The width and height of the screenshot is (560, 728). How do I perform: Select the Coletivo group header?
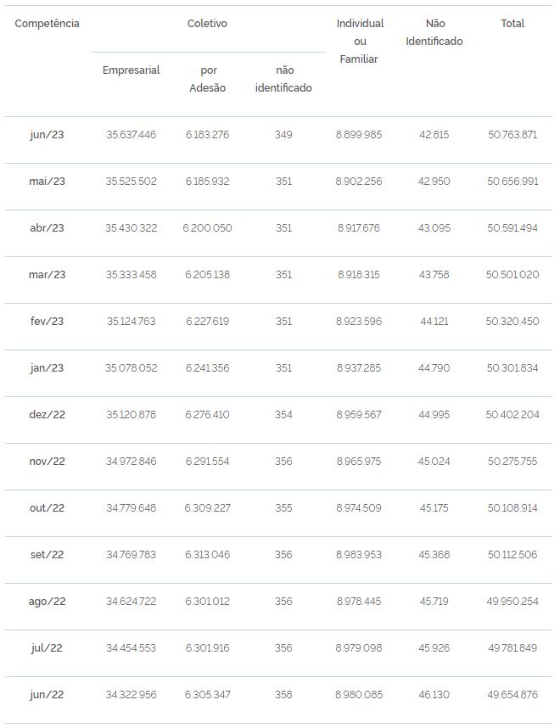pos(207,23)
